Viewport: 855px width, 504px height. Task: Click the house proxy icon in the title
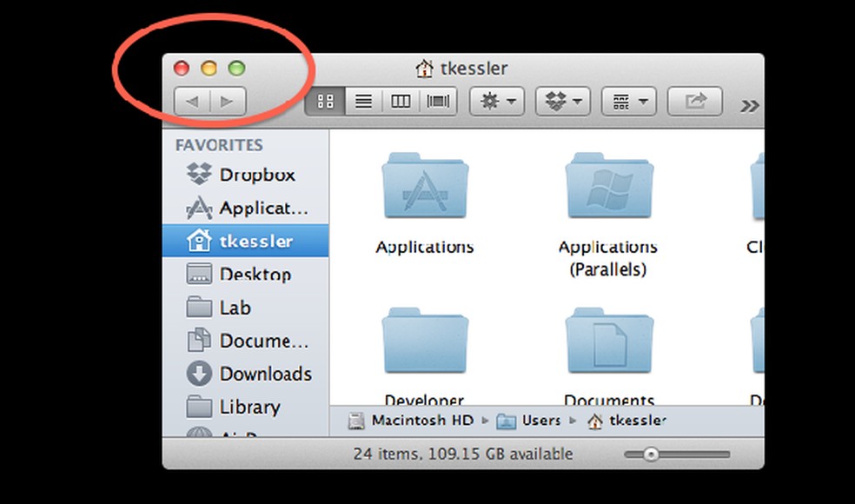[x=424, y=69]
